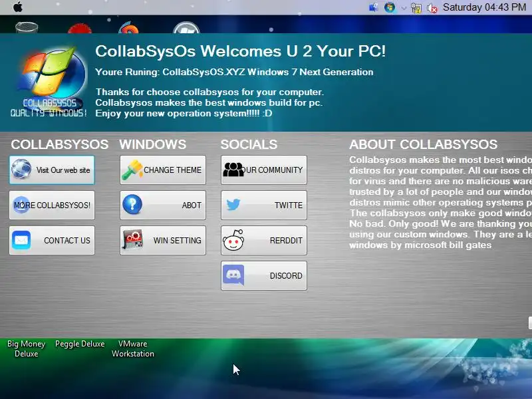Viewport: 532px width, 399px height.
Task: Click the Youre Runing: CollabSysOS.XYZ line
Action: pyautogui.click(x=234, y=72)
